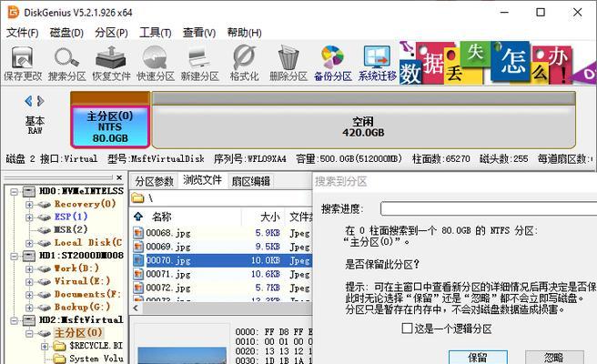Go to next disk with right arrow
Image resolution: width=597 pixels, height=364 pixels.
(40, 101)
